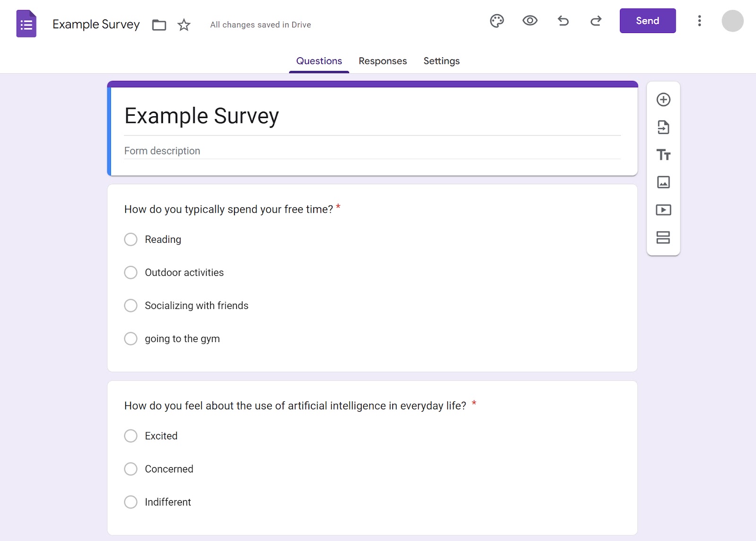756x541 pixels.
Task: Redo the last change
Action: point(596,21)
